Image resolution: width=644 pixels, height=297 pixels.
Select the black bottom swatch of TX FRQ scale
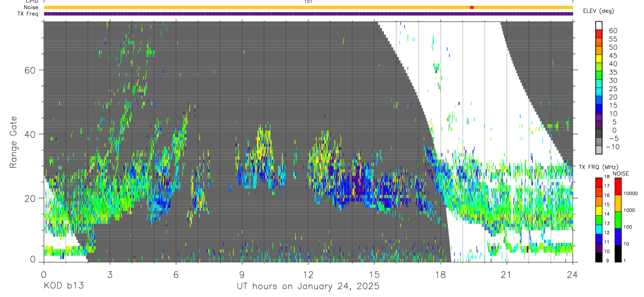click(x=599, y=257)
